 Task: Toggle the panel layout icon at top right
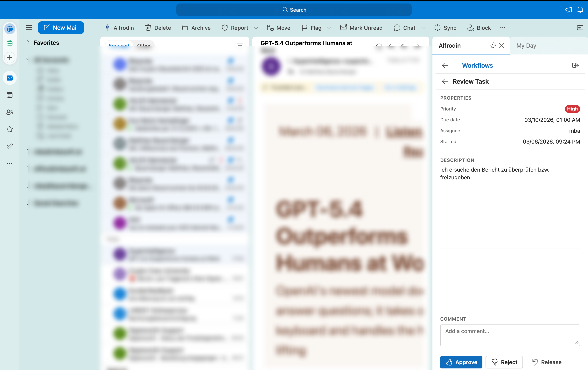coord(580,28)
